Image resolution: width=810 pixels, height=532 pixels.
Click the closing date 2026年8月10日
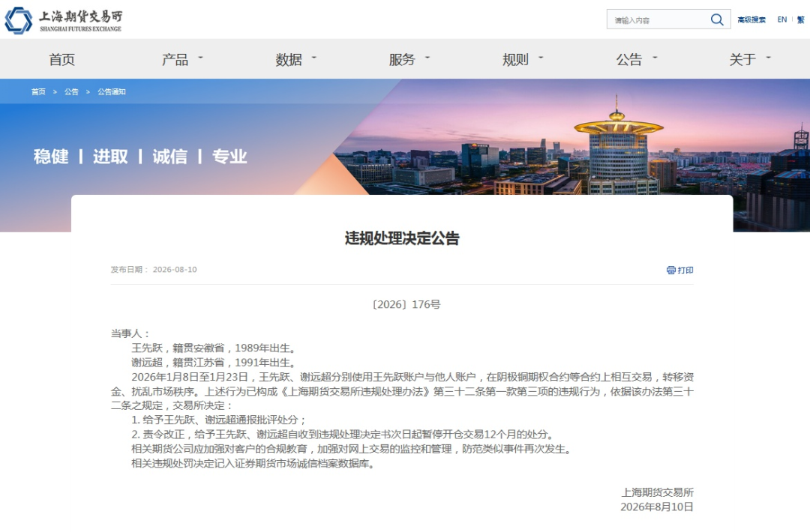click(657, 507)
